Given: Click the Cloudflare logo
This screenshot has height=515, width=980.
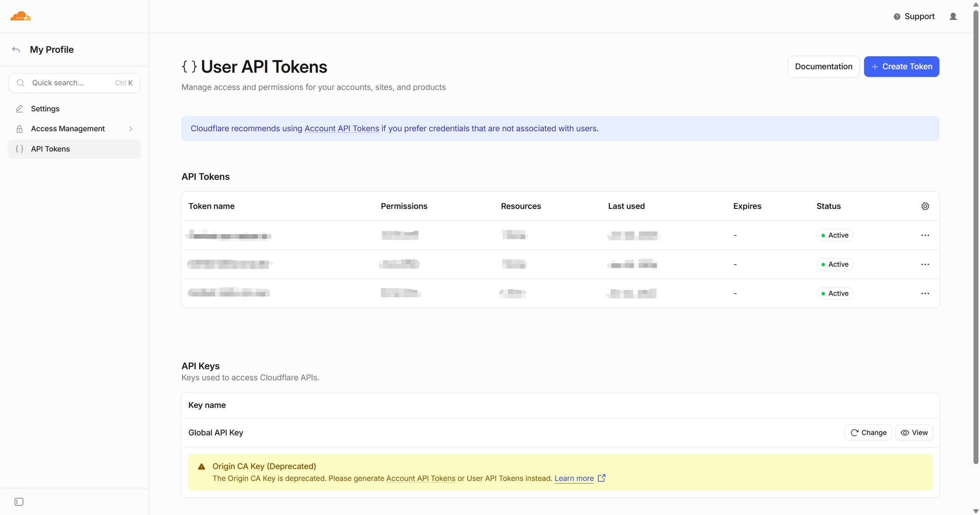Looking at the screenshot, I should coord(21,16).
